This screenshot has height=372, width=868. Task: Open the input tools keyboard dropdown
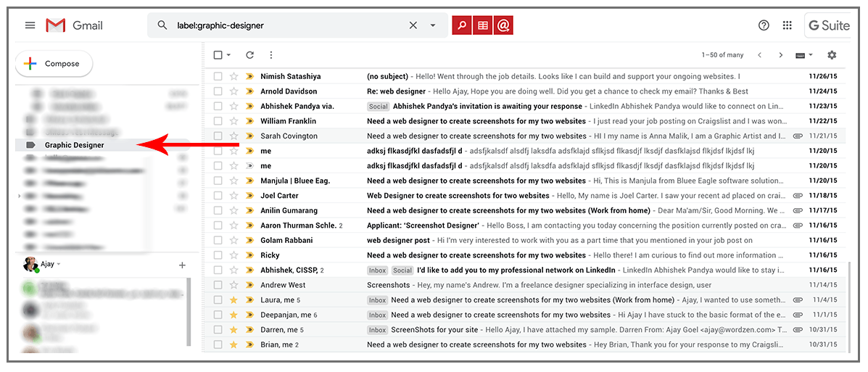(x=804, y=55)
